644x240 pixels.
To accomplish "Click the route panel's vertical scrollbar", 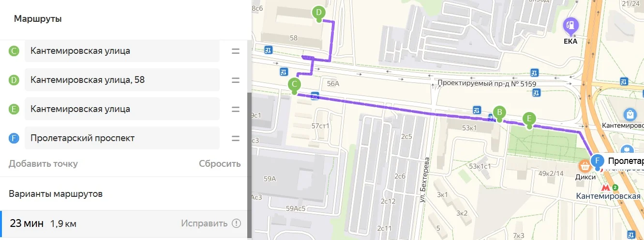I will 250,145.
